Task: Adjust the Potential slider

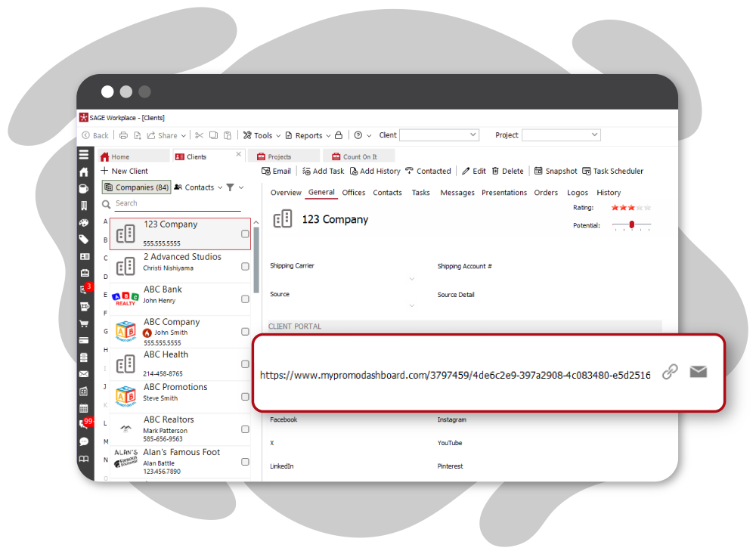Action: tap(631, 224)
